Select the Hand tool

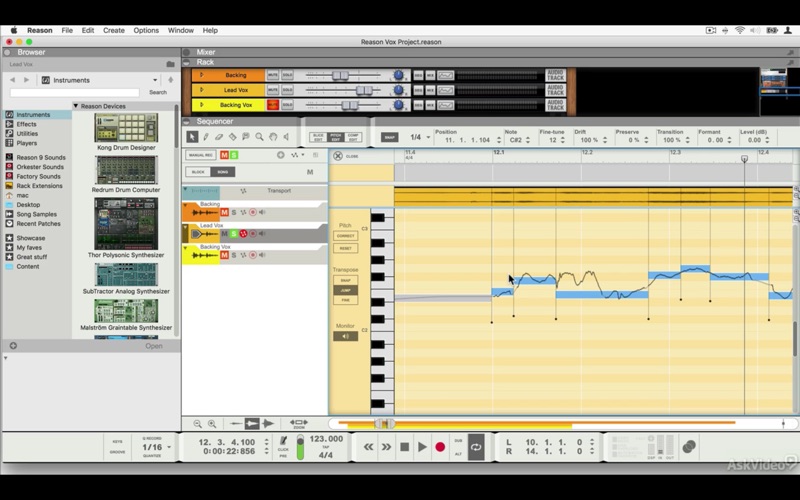273,137
